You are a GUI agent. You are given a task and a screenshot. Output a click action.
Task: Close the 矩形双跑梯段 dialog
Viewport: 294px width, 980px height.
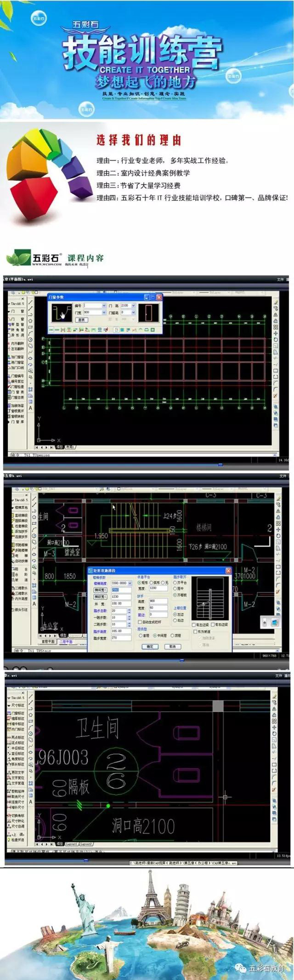coord(228,571)
